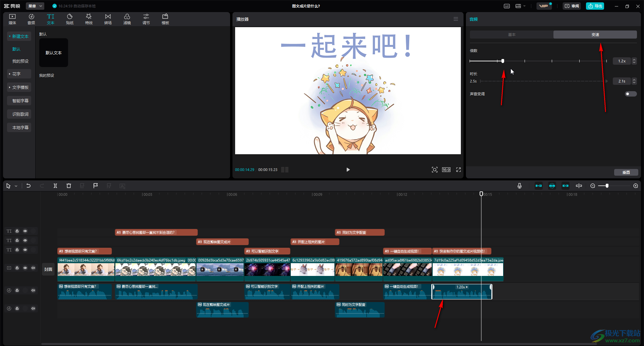Click the focus/zoom scan icon in player
Viewport: 644px width, 346px height.
pos(435,170)
